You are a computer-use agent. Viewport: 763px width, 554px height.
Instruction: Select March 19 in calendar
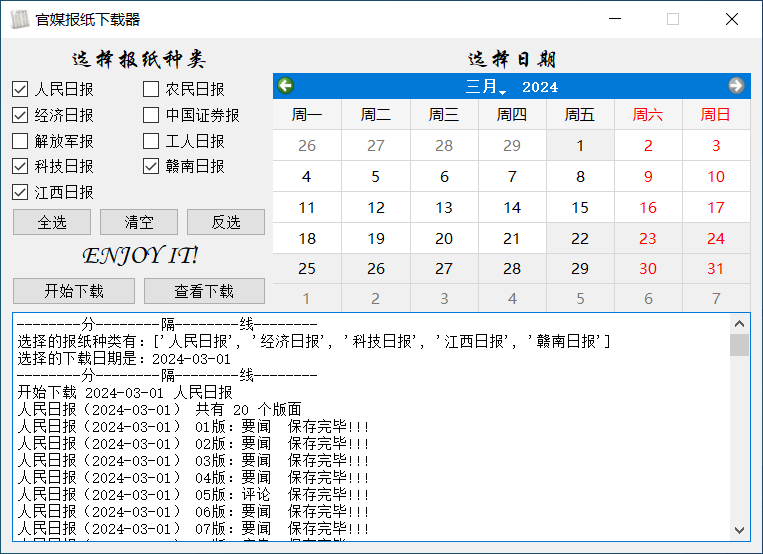pos(376,239)
